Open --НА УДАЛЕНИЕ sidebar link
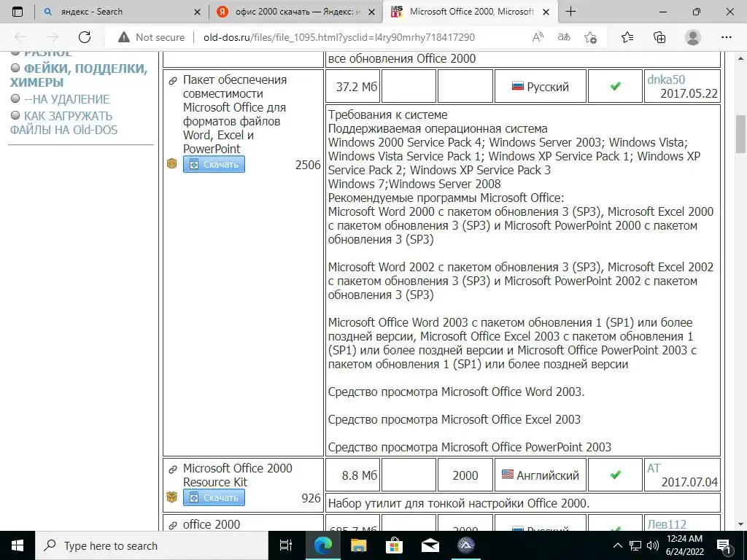This screenshot has height=560, width=747. (x=66, y=99)
